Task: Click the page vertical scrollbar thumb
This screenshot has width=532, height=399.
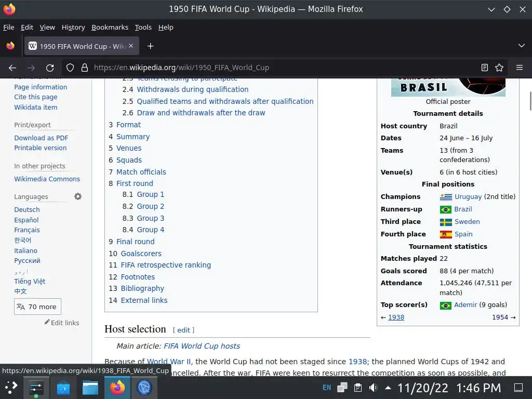Action: click(530, 101)
